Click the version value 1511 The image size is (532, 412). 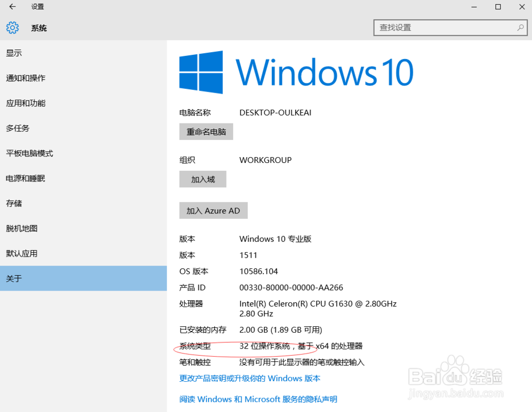248,255
